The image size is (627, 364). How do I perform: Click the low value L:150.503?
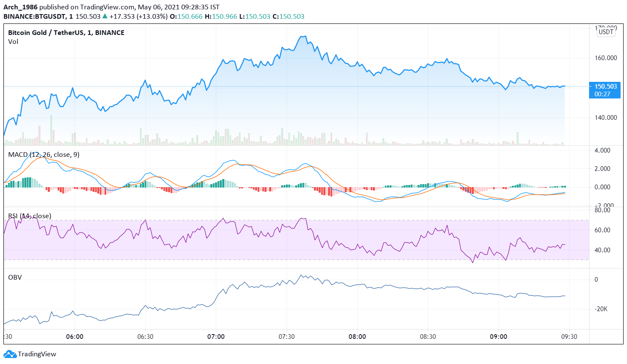[x=255, y=17]
